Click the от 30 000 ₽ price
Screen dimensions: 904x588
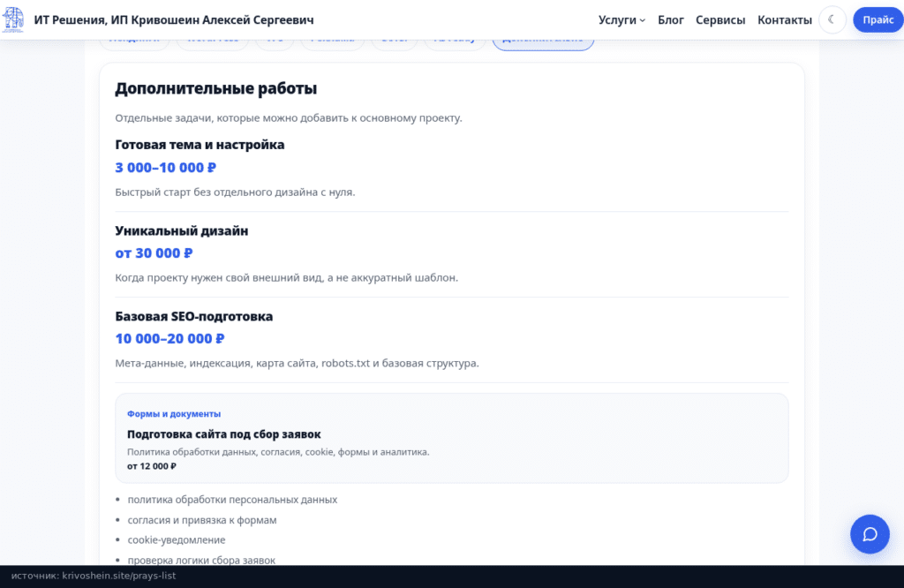[154, 253]
